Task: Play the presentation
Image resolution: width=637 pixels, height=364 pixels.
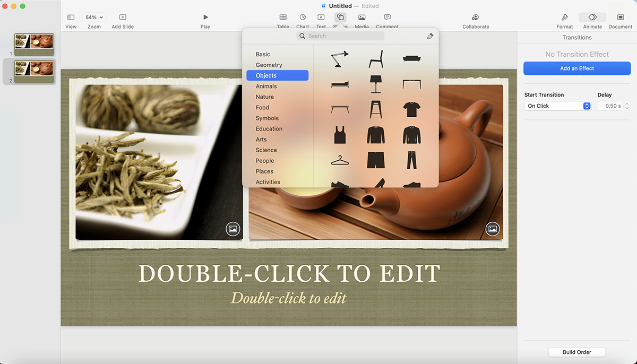Action: point(205,20)
